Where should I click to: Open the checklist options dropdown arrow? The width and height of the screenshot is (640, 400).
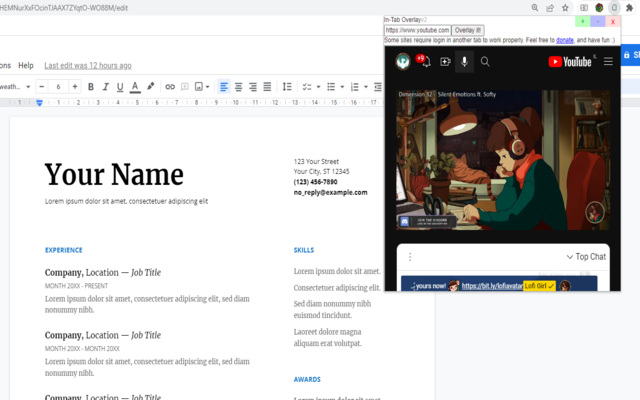[318, 87]
